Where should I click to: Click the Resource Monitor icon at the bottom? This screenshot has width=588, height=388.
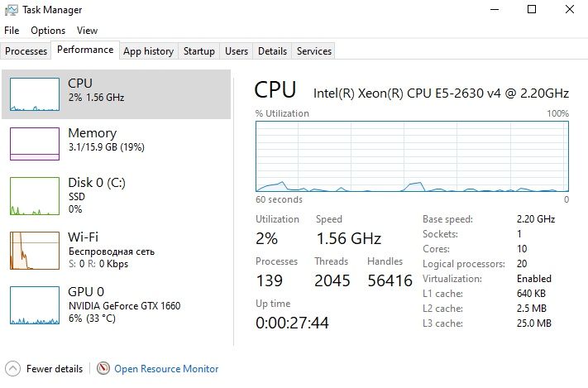click(103, 368)
